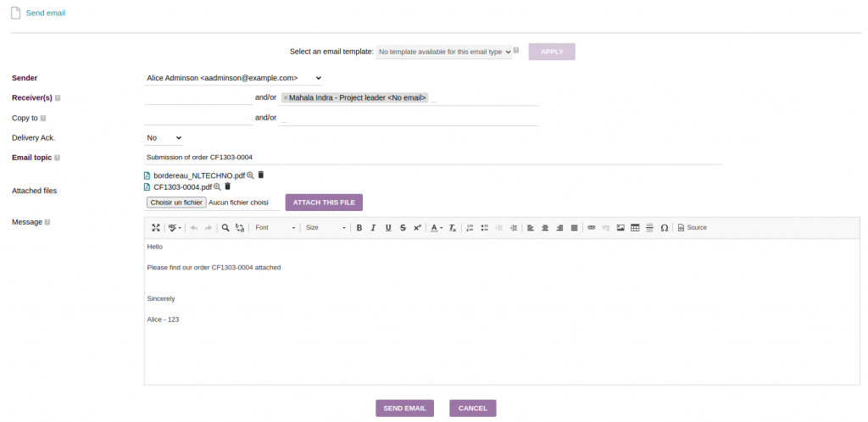Open the find tool in editor

pos(225,228)
